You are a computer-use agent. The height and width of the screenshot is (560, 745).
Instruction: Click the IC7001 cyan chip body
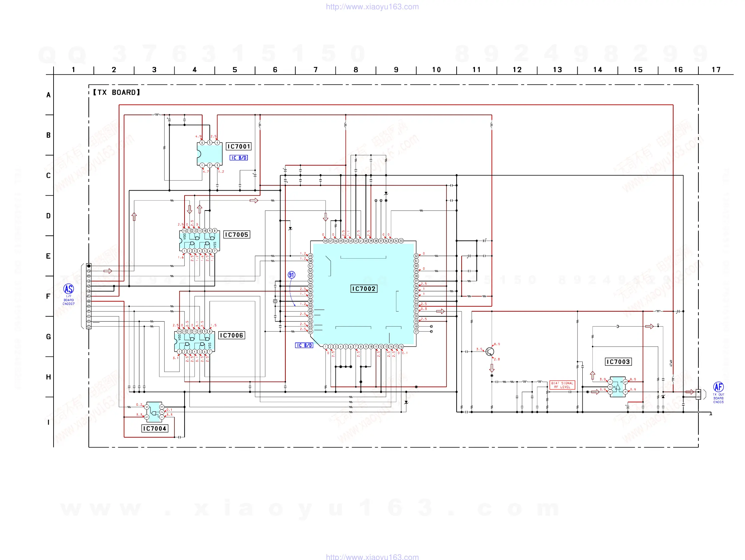(210, 154)
